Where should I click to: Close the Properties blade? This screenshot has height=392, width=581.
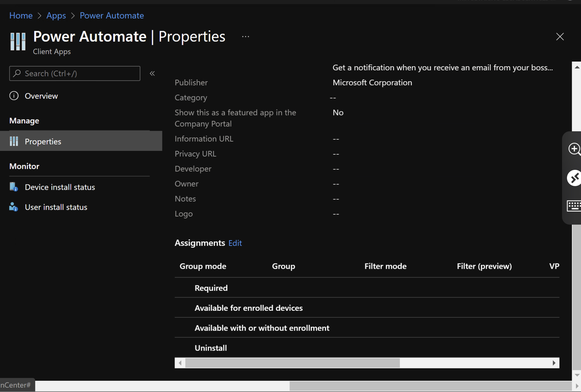pyautogui.click(x=560, y=37)
